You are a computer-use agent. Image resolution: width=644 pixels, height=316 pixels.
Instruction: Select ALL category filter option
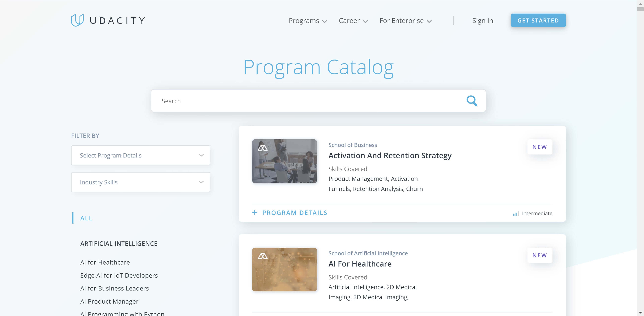[x=86, y=218]
